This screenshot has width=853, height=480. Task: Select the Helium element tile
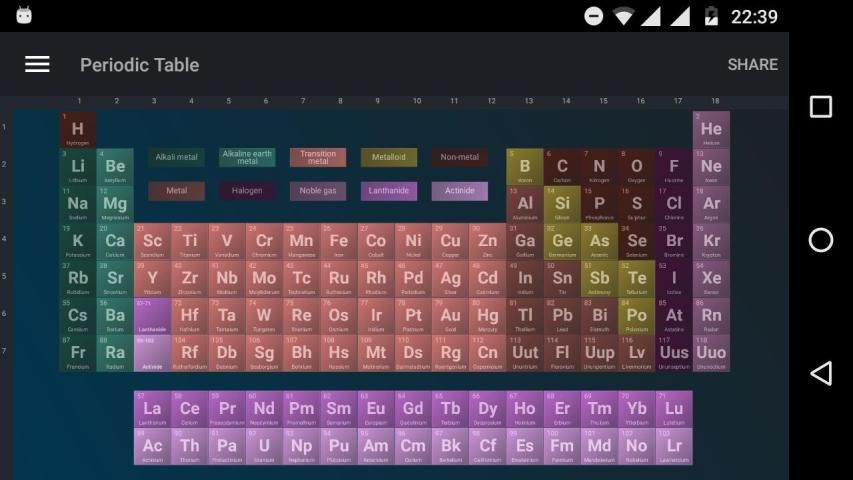pyautogui.click(x=711, y=130)
